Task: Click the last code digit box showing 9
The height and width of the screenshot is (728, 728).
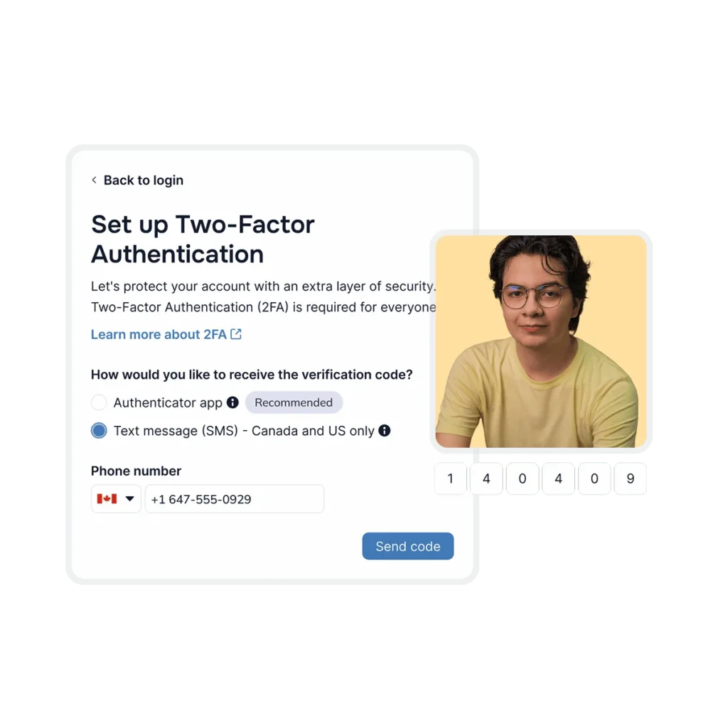Action: point(631,478)
